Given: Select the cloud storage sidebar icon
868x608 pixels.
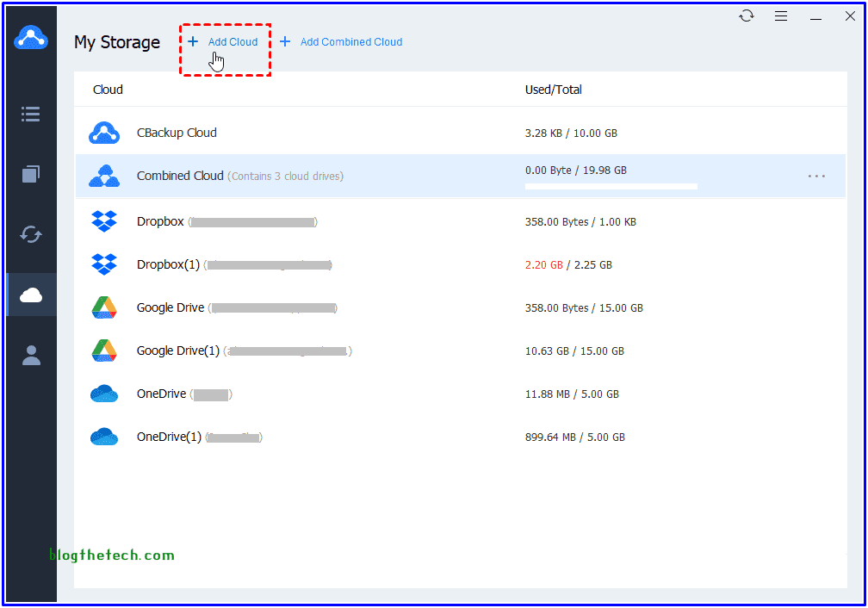Looking at the screenshot, I should coord(31,295).
